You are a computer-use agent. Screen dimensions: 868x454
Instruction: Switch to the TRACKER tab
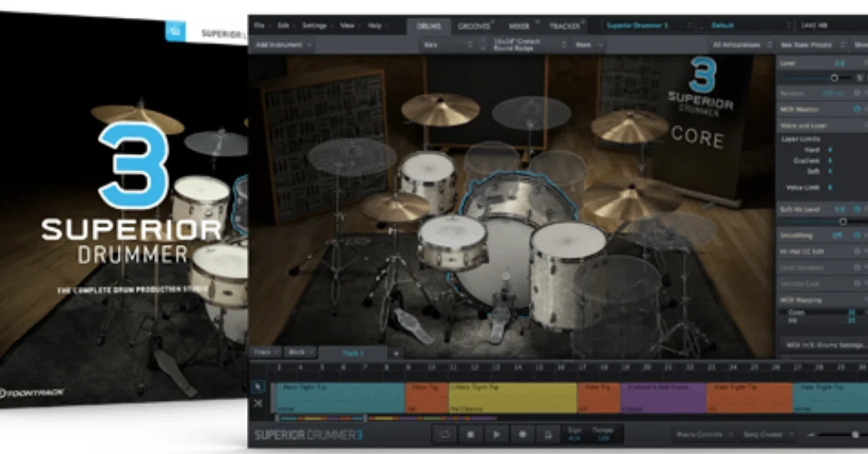click(564, 26)
